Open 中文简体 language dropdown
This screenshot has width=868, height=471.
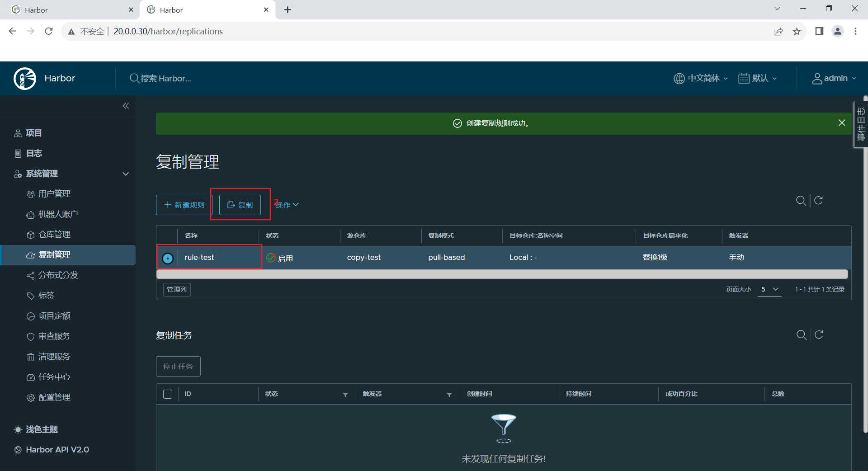pos(701,78)
